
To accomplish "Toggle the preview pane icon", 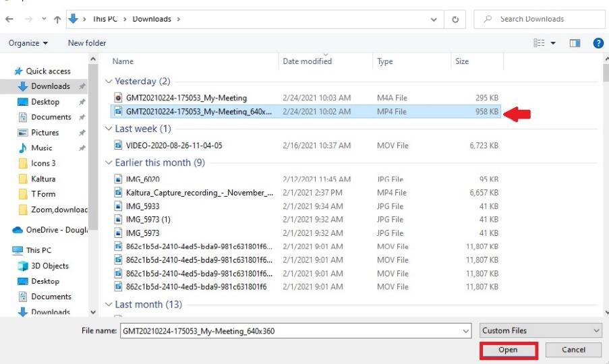I will point(575,43).
